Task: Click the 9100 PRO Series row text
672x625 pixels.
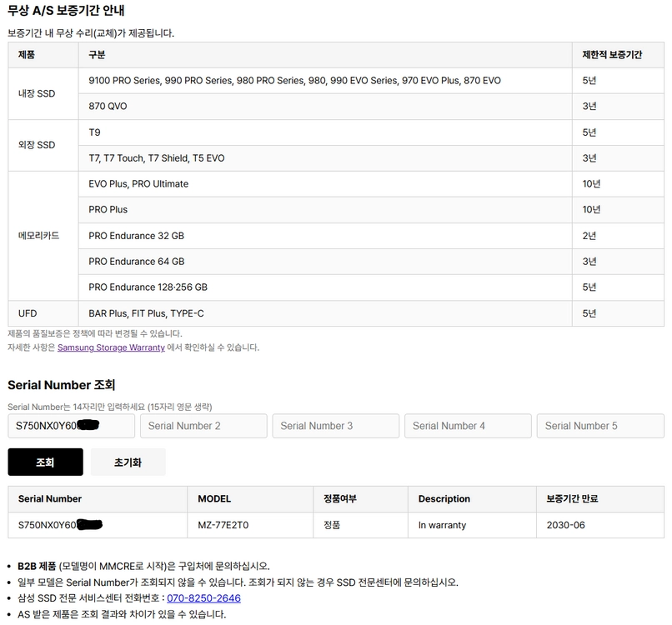Action: 294,81
